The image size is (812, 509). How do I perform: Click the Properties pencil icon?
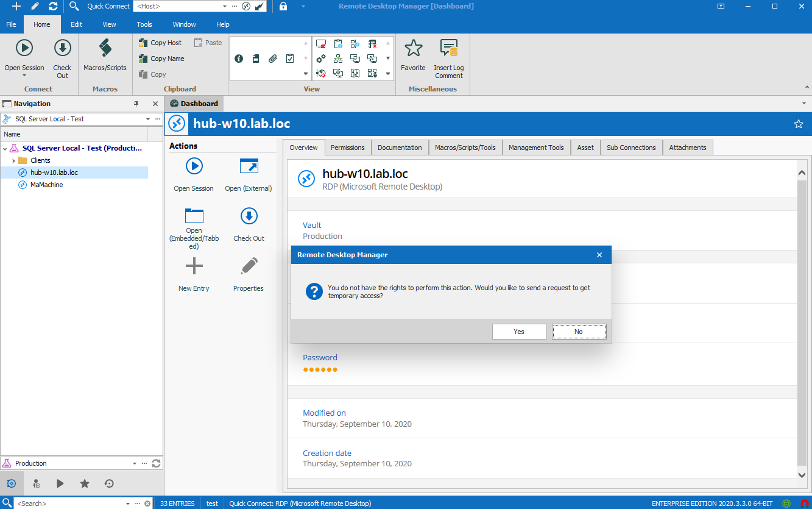pos(249,266)
